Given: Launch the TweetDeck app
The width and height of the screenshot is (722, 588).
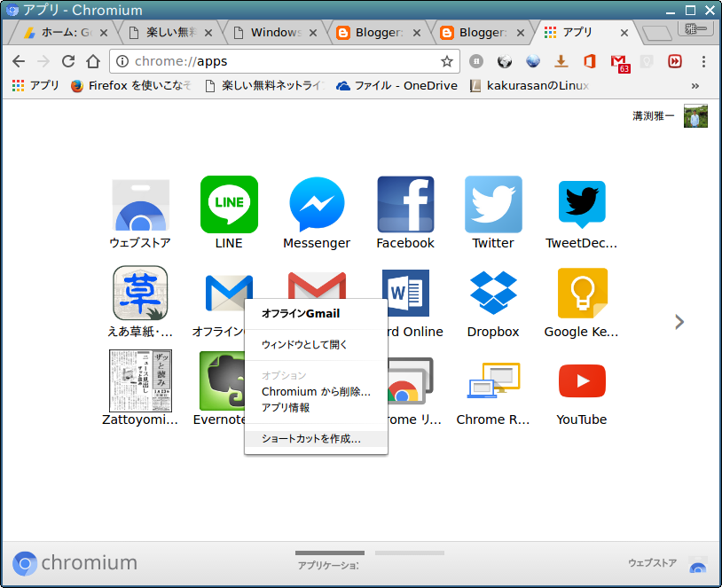Looking at the screenshot, I should point(582,205).
